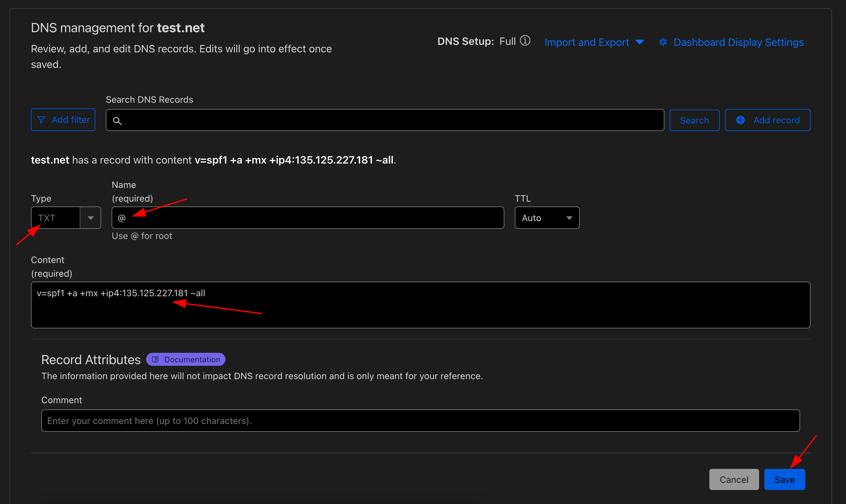
Task: Open the Record Attributes Documentation link
Action: coord(186,359)
